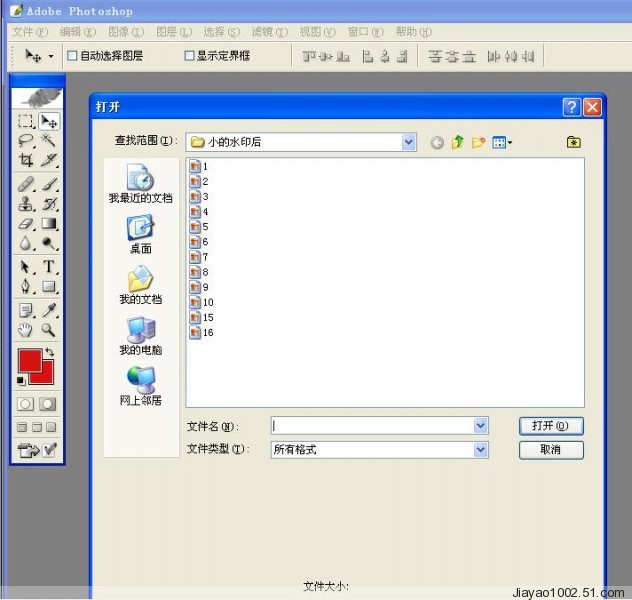Screen dimensions: 632x600
Task: Swap foreground and background colors
Action: pyautogui.click(x=50, y=352)
